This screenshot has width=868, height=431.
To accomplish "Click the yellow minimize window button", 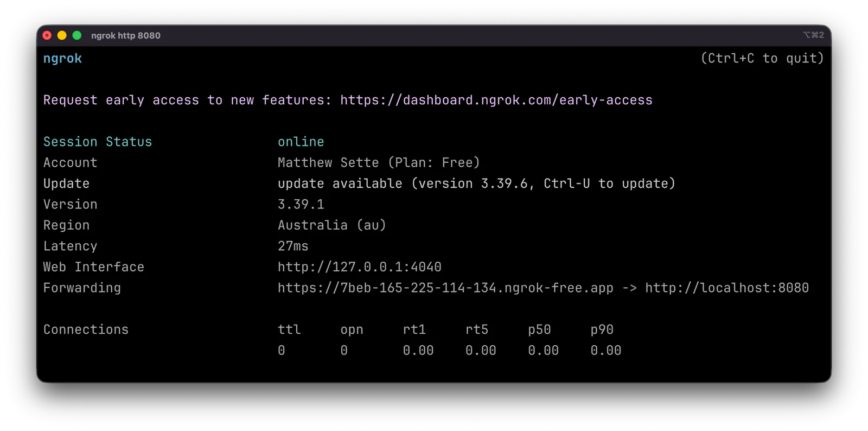I will point(62,35).
